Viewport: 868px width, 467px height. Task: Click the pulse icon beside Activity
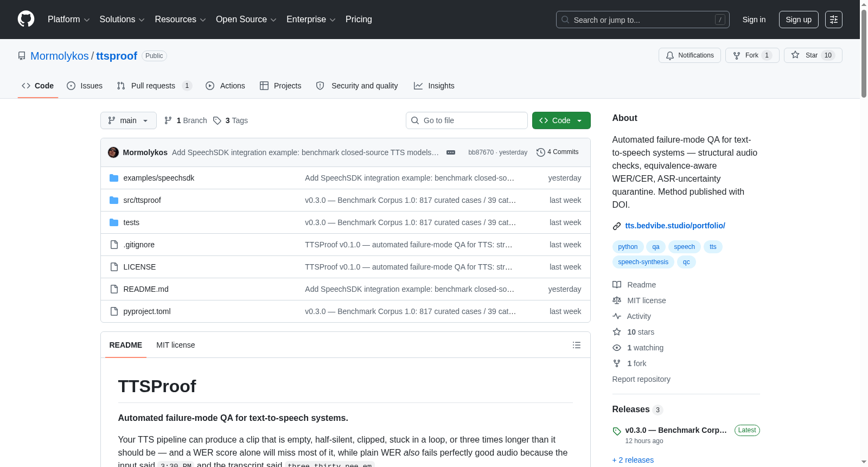[x=617, y=316]
